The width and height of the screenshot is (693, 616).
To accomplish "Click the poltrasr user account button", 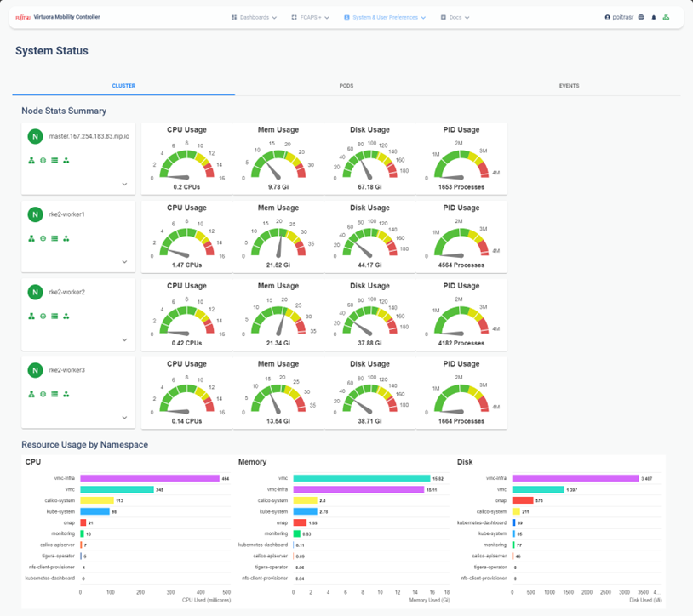I will pyautogui.click(x=619, y=17).
